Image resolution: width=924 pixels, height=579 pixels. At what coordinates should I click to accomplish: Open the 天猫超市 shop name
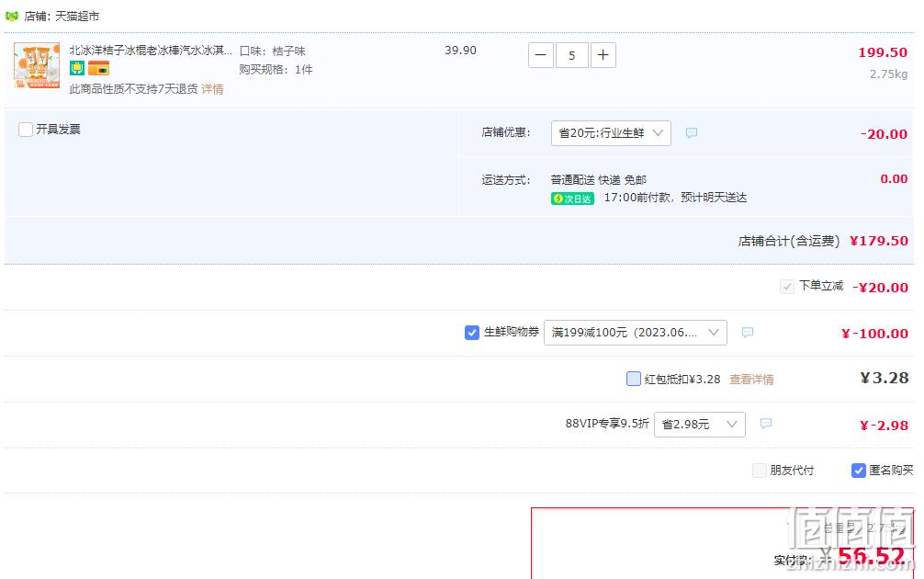point(77,17)
